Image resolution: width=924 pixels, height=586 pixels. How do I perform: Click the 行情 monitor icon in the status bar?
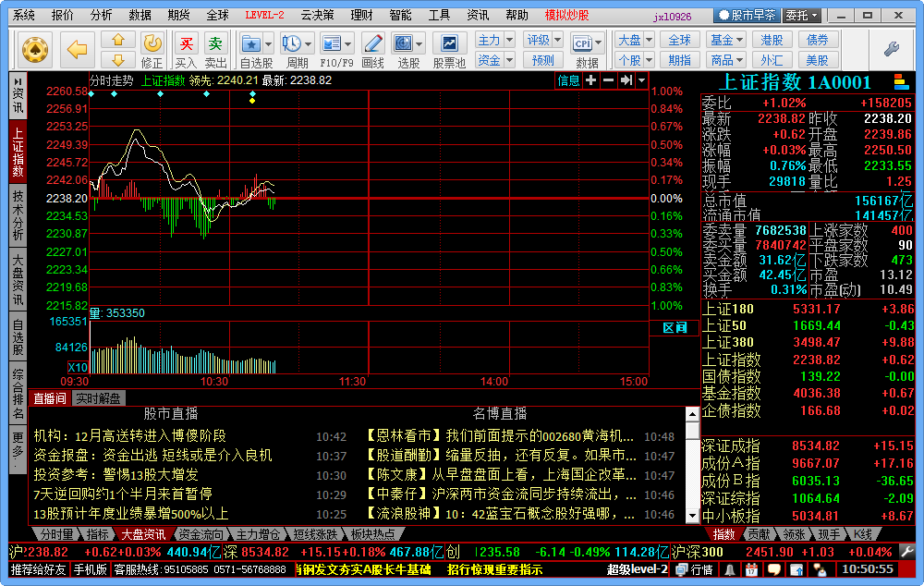[x=694, y=569]
